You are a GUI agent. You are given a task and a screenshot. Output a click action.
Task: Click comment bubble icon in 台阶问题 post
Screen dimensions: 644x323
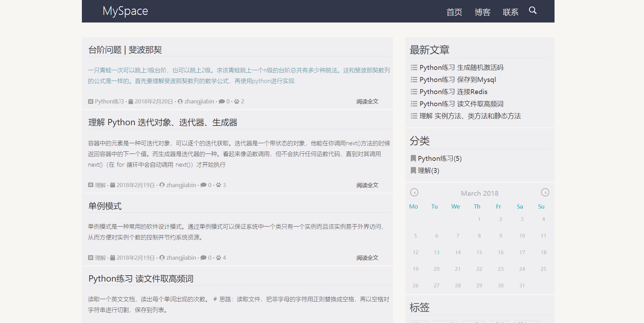pos(222,102)
